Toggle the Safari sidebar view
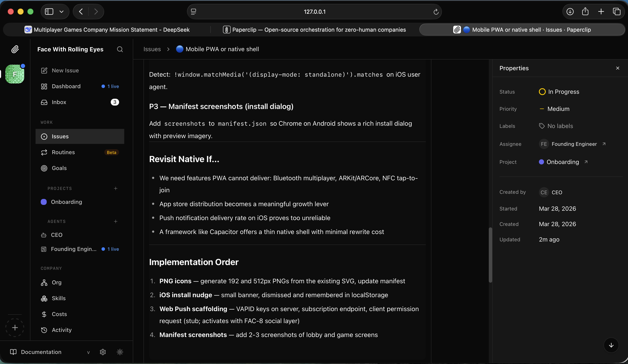Viewport: 628px width, 364px height. (x=49, y=12)
